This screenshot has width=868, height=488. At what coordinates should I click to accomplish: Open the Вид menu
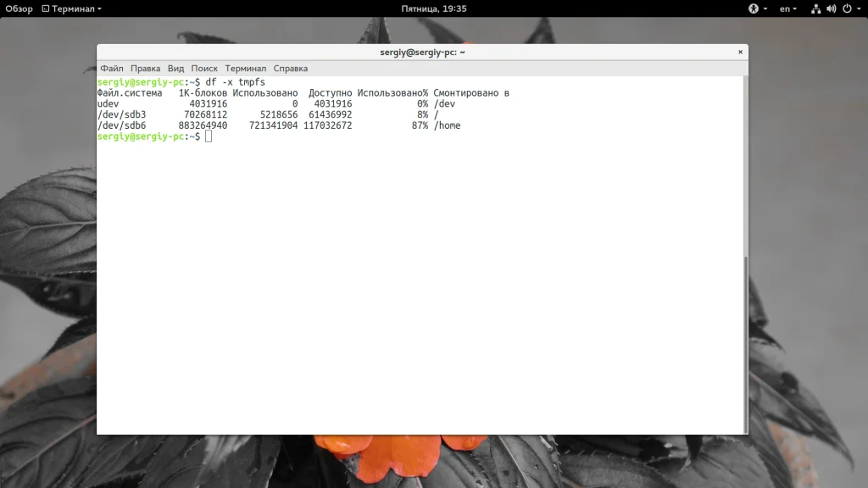(x=175, y=69)
